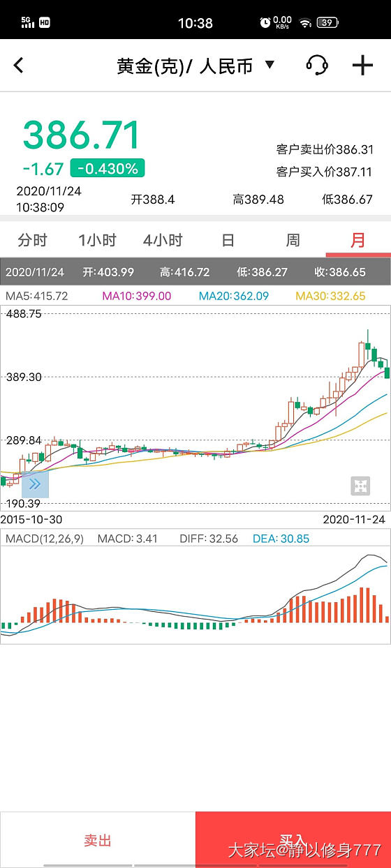This screenshot has width=391, height=868.
Task: Switch to the 周 chart tab
Action: click(x=293, y=241)
